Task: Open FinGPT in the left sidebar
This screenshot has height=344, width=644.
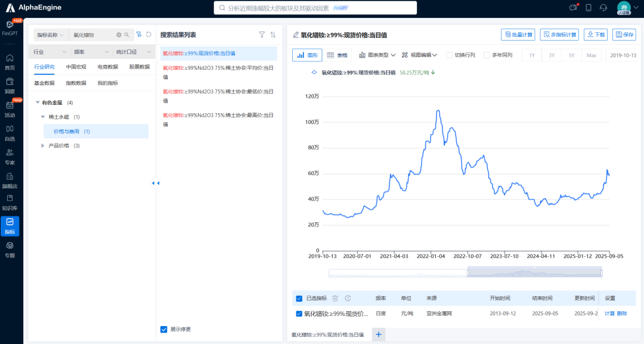Action: (x=10, y=27)
